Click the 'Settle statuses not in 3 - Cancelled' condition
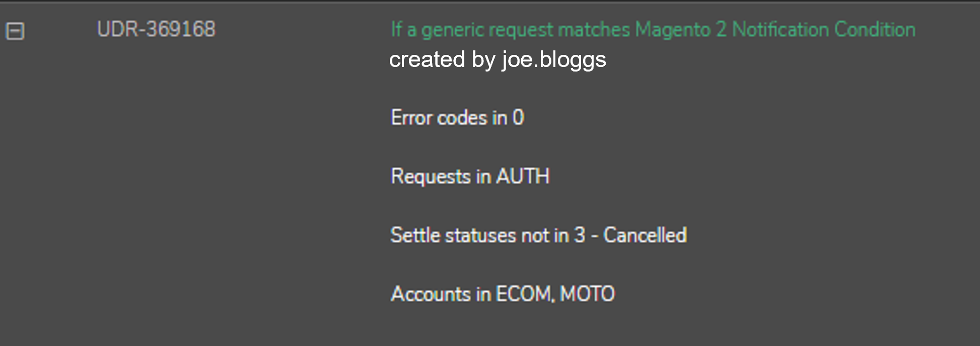The height and width of the screenshot is (346, 980). click(x=538, y=235)
